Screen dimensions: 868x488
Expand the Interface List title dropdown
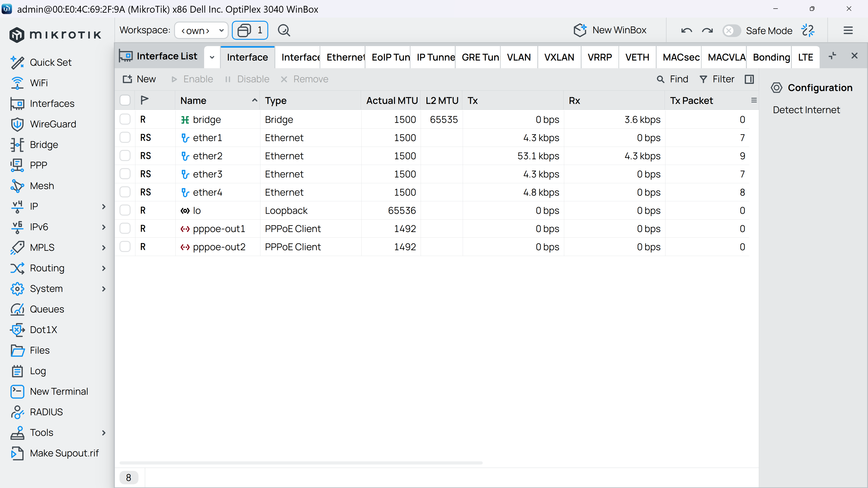pos(212,57)
